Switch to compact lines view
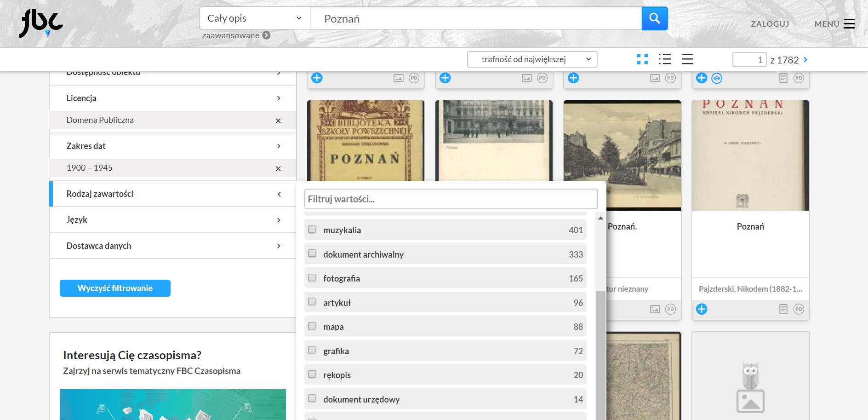This screenshot has width=868, height=420. pos(687,59)
